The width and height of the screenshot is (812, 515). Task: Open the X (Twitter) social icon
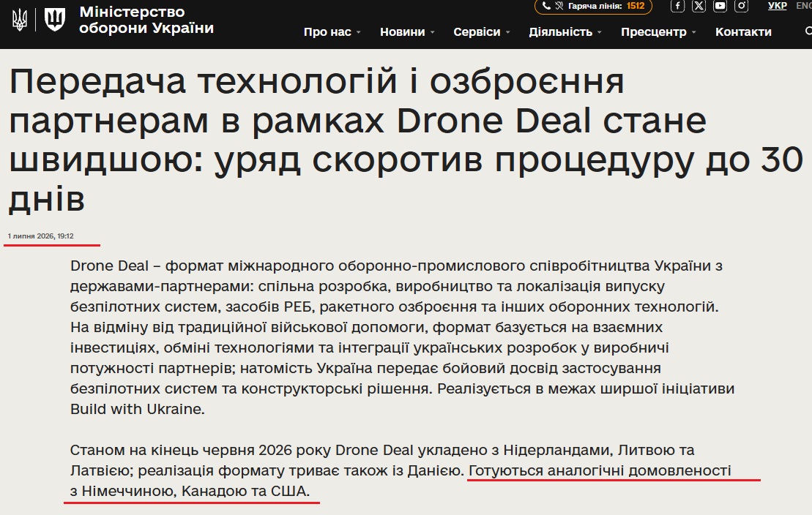point(699,6)
